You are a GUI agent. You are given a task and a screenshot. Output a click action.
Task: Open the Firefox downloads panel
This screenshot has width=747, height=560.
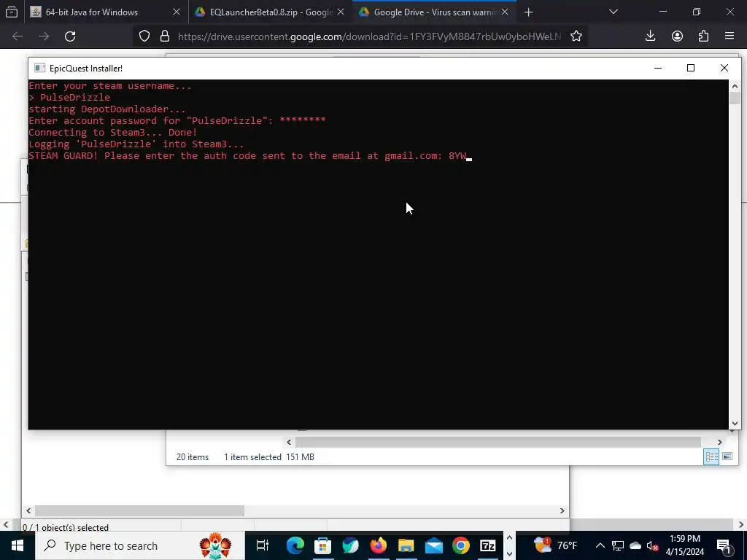click(650, 36)
